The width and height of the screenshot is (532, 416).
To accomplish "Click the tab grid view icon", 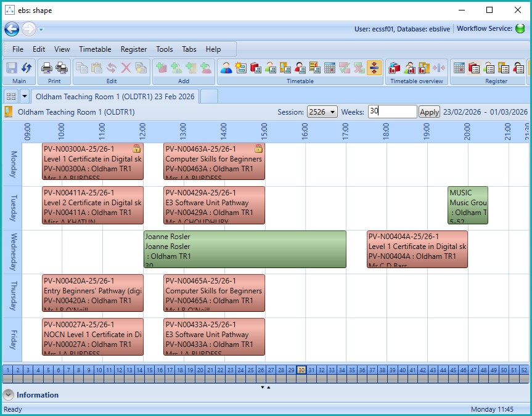I will (x=10, y=96).
